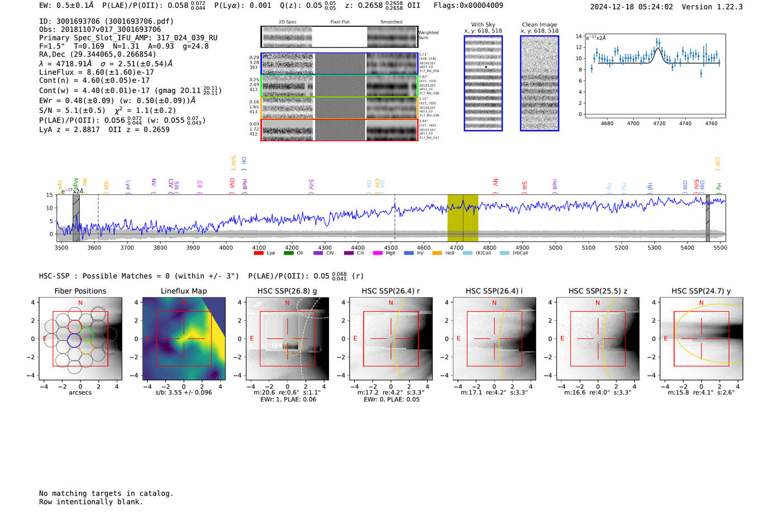This screenshot has width=782, height=532.
Task: Open the HSC SSP(26.4) r image
Action: [x=391, y=339]
